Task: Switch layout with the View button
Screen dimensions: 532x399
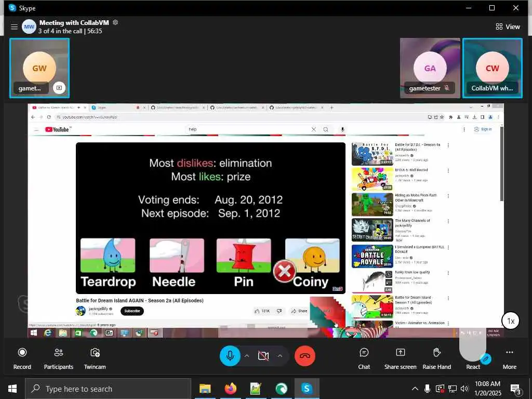Action: (508, 26)
